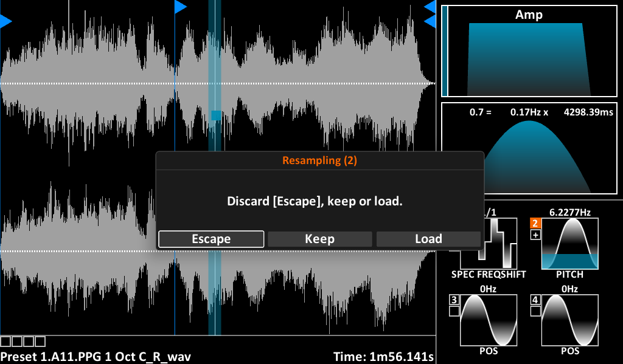Select the blue flag marker at waveform top middle
The height and width of the screenshot is (364, 623).
click(x=180, y=7)
